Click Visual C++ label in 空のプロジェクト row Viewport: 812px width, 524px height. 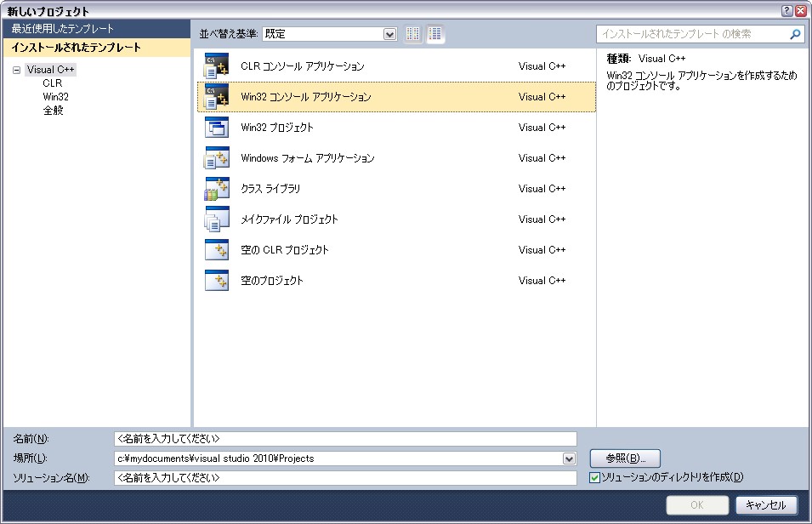(x=542, y=280)
